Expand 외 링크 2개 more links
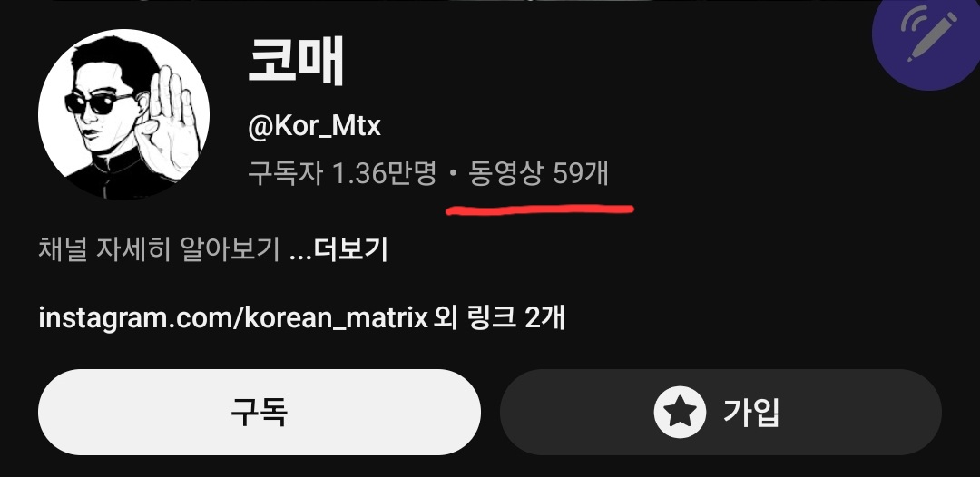980x477 pixels. 499,317
